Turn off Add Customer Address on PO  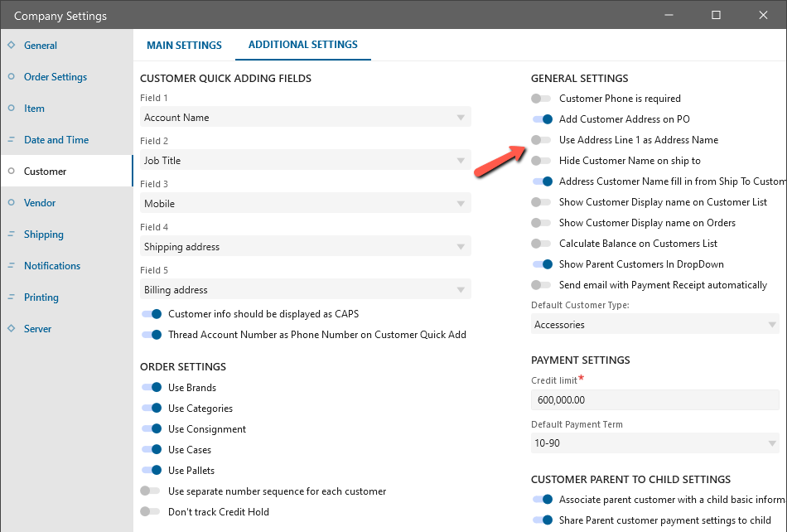[542, 119]
